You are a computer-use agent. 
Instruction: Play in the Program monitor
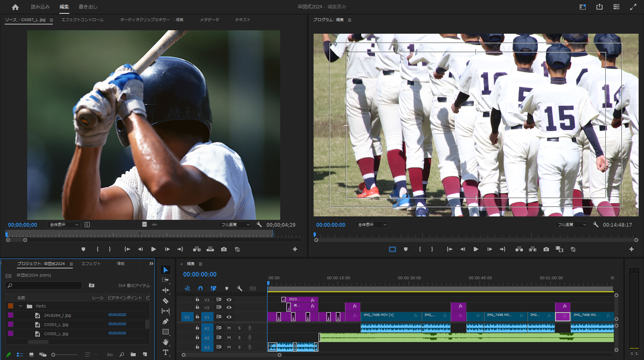click(476, 249)
